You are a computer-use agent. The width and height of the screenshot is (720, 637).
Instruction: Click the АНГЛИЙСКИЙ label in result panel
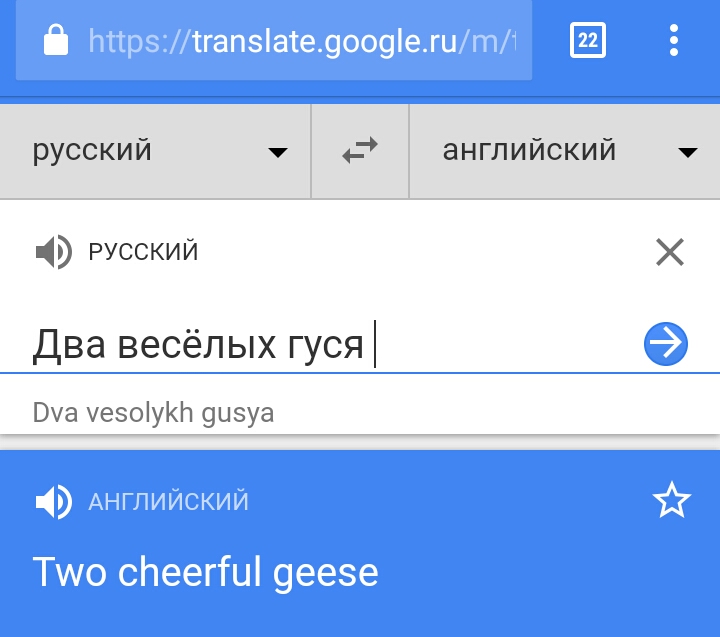[x=168, y=502]
